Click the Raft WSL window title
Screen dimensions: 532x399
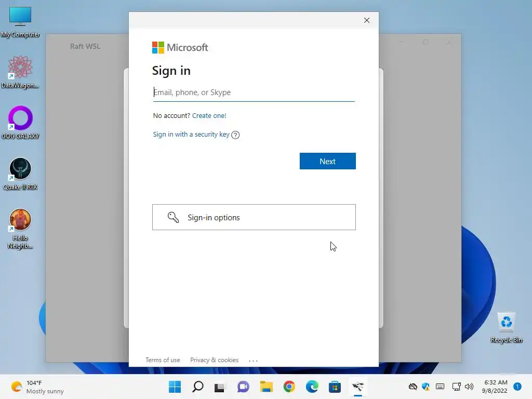85,46
